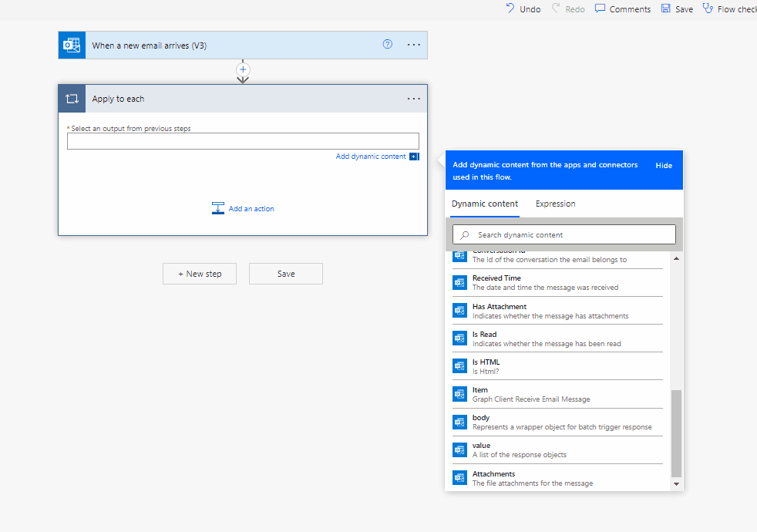Select Attachments dynamic content

tap(557, 478)
